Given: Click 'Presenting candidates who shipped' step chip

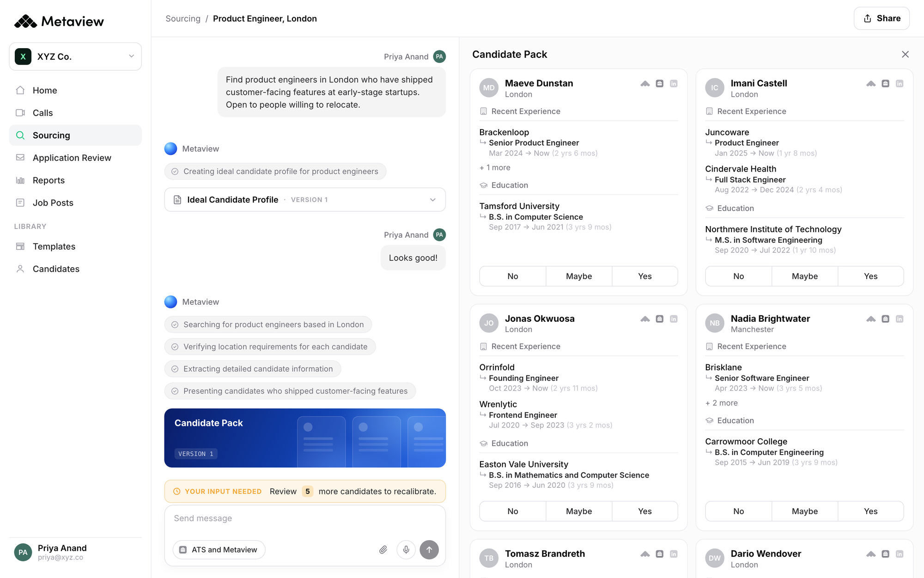Looking at the screenshot, I should (290, 391).
